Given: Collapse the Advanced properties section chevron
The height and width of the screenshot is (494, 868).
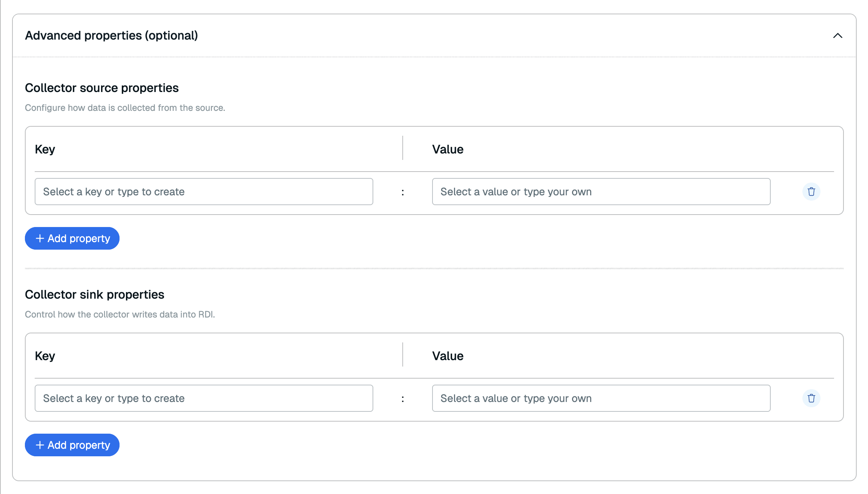Looking at the screenshot, I should tap(837, 35).
